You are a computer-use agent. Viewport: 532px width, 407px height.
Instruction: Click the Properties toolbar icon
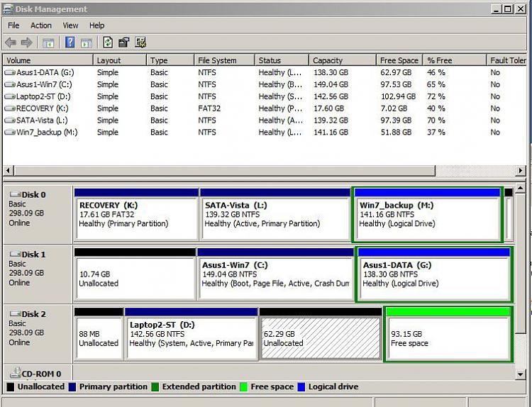click(x=124, y=42)
